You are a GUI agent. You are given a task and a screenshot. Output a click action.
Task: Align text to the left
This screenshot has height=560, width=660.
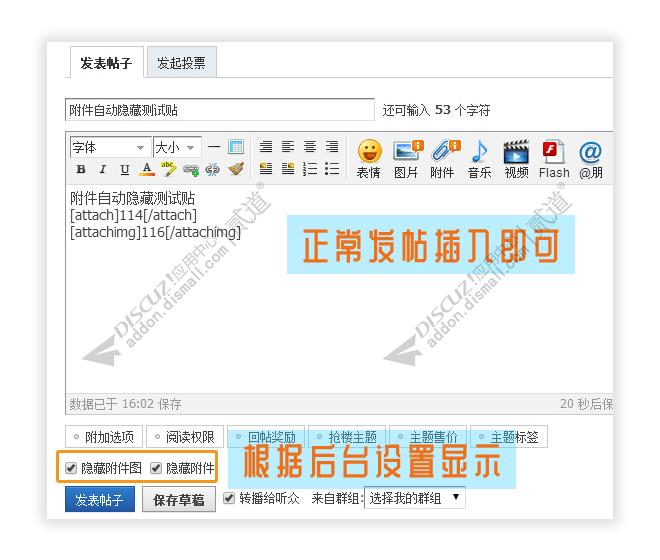(288, 147)
